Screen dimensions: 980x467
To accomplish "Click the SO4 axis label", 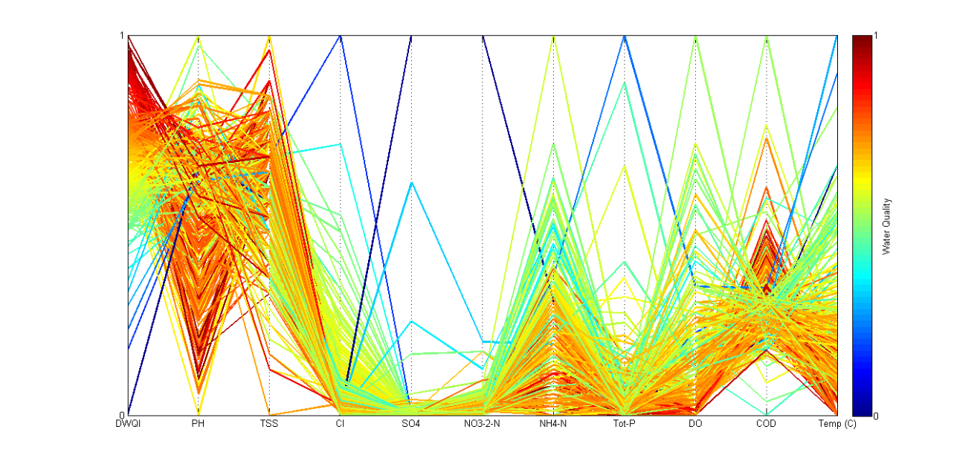I will (411, 424).
